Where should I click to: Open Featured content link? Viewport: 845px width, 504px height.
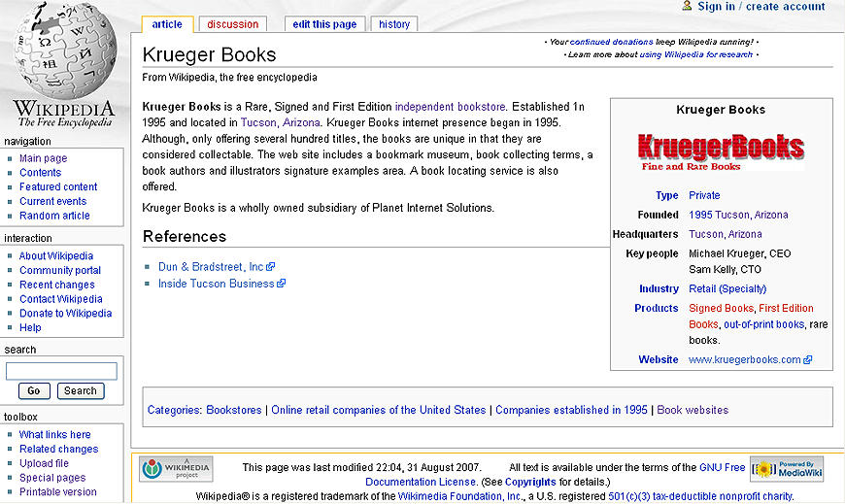[58, 187]
